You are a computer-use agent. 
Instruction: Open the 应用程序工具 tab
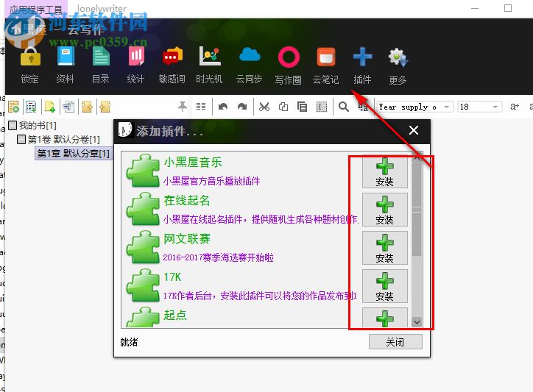tap(35, 9)
